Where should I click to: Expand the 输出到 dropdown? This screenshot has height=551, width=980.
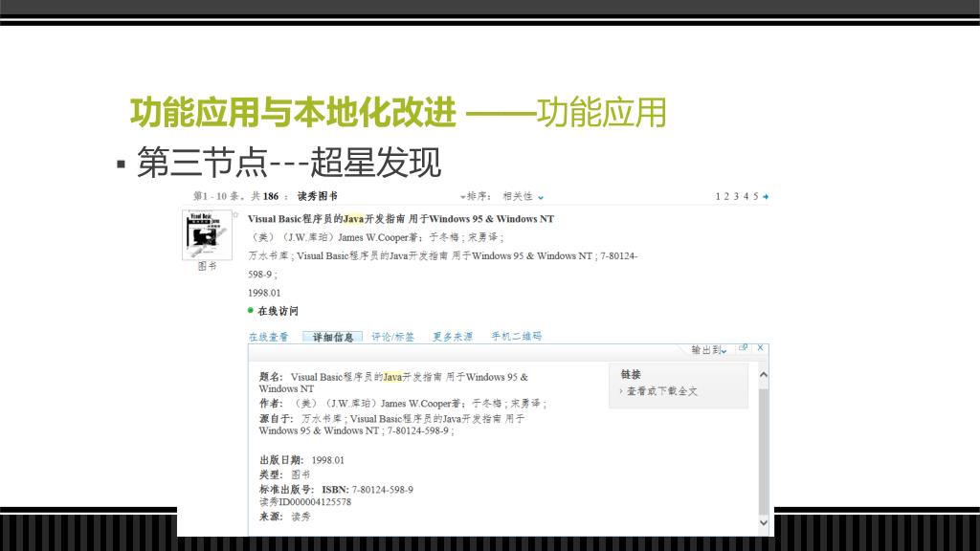(709, 350)
